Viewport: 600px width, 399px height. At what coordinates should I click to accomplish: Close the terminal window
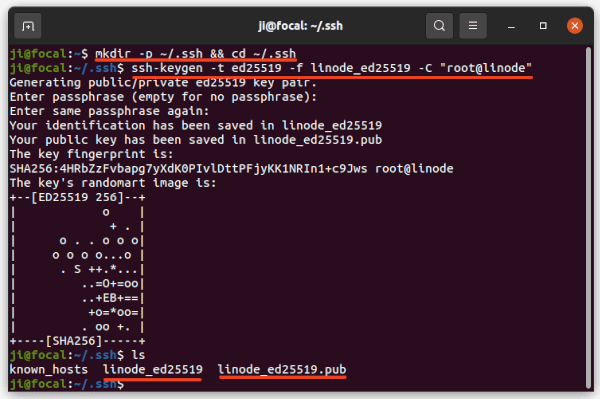point(575,26)
